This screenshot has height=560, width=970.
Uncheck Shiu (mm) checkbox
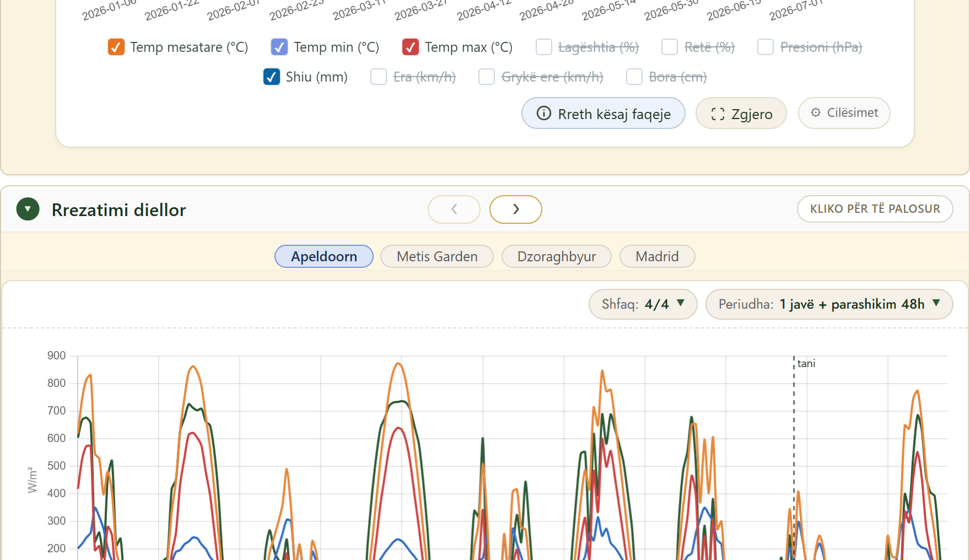click(272, 77)
